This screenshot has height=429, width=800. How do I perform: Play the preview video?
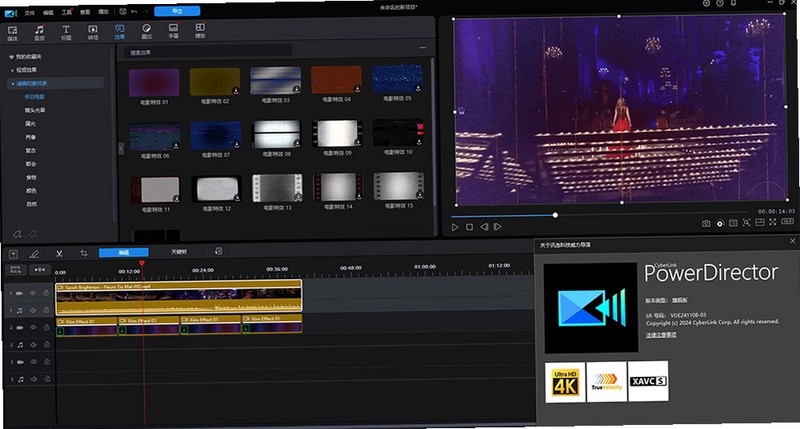coord(455,228)
